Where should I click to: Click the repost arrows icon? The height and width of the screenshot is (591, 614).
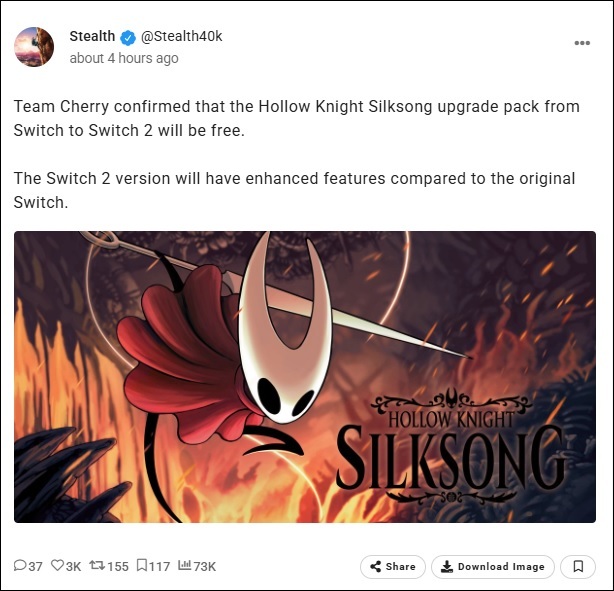(97, 565)
